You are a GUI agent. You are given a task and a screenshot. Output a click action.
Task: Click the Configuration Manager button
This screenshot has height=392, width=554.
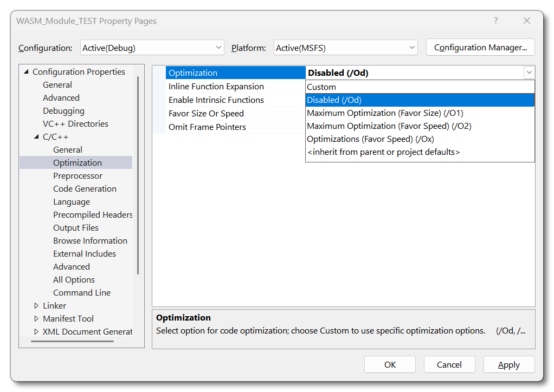[480, 48]
